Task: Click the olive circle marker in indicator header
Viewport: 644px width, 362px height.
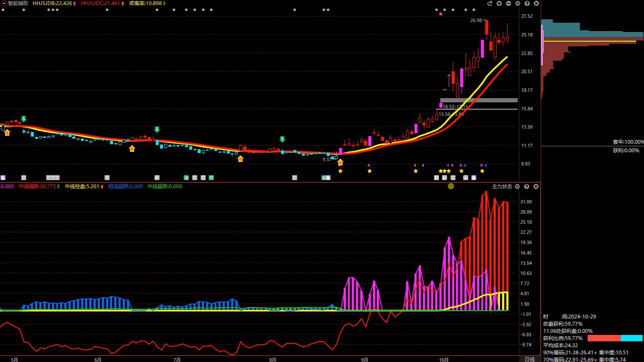Action: coord(451,186)
